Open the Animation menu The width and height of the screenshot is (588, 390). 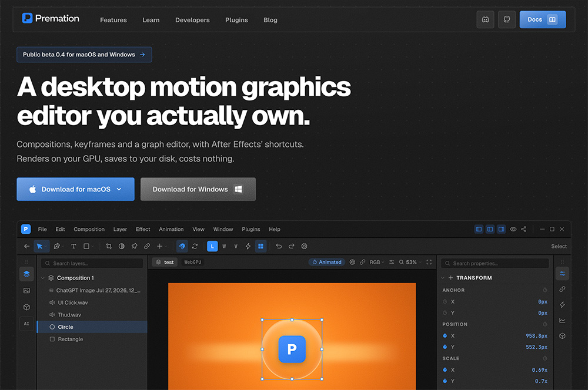tap(171, 229)
